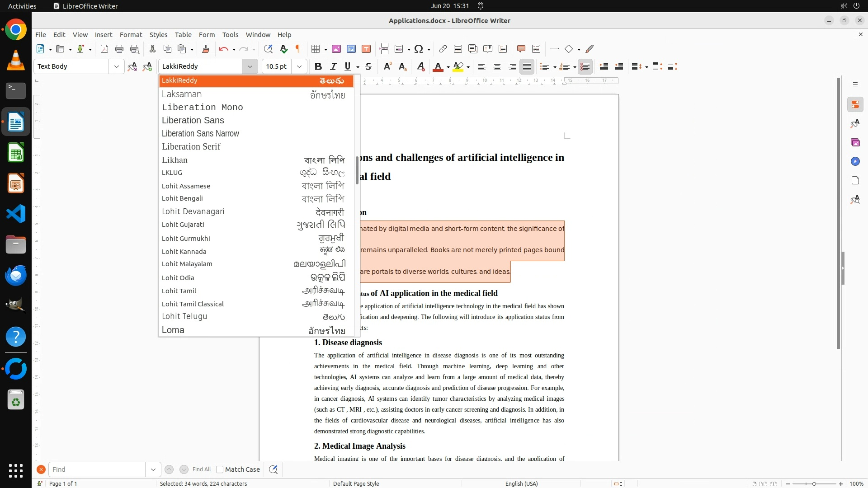Click the Bold formatting icon
Image resolution: width=868 pixels, height=488 pixels.
[318, 67]
